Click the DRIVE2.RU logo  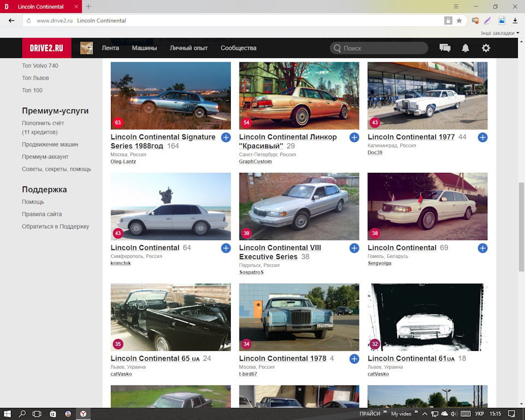pos(46,48)
